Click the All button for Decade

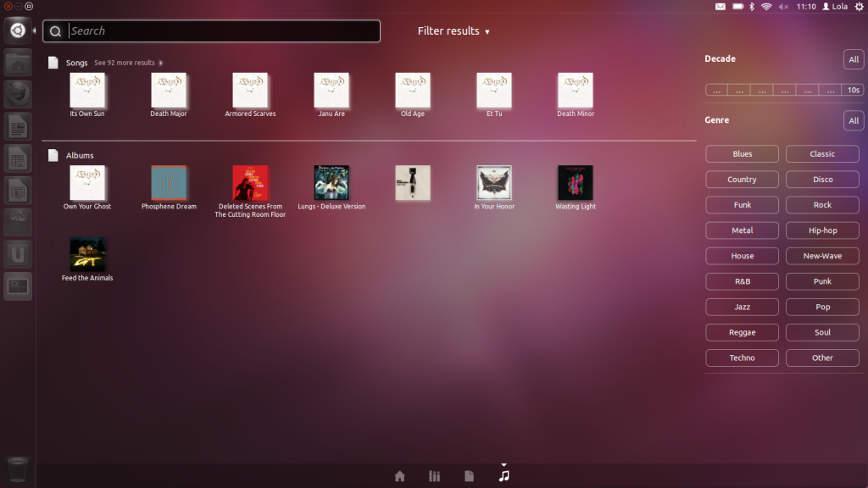point(854,59)
